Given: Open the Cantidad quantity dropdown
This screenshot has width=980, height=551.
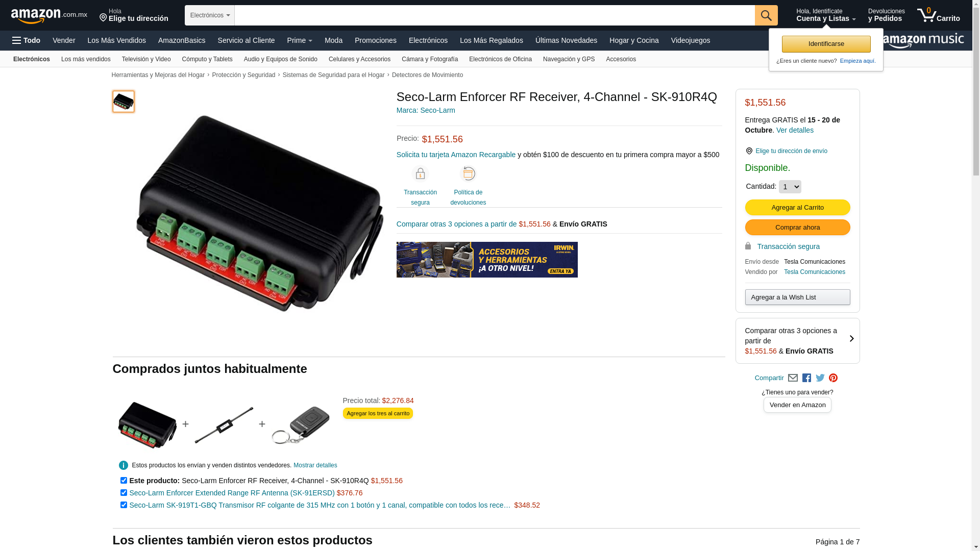Looking at the screenshot, I should tap(790, 187).
